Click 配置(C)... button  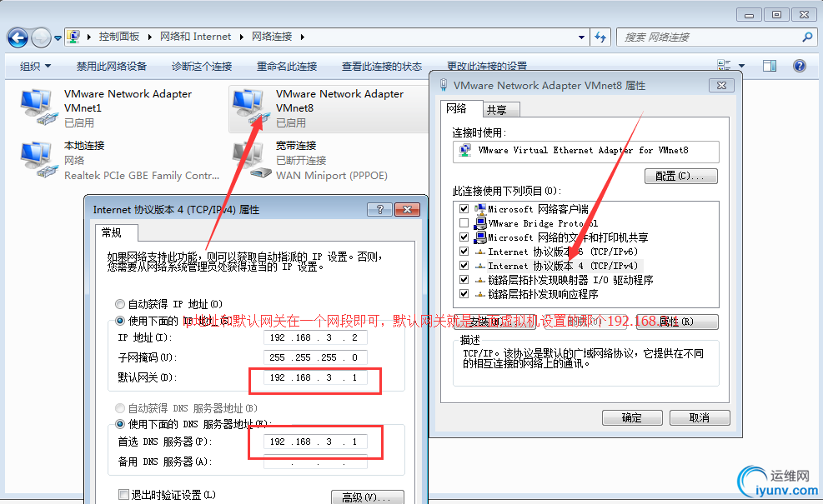pos(680,177)
